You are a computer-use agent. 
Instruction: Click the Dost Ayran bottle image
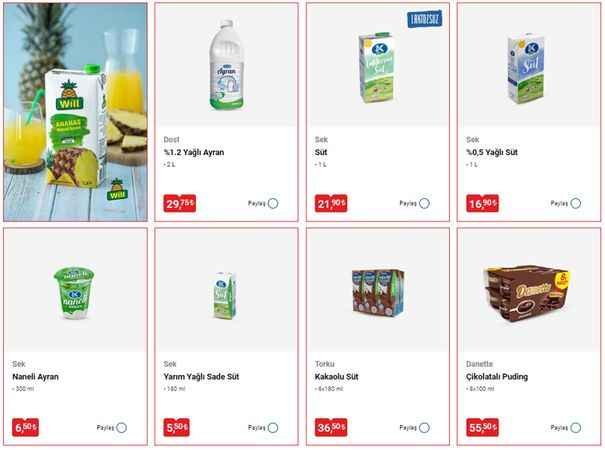point(226,65)
